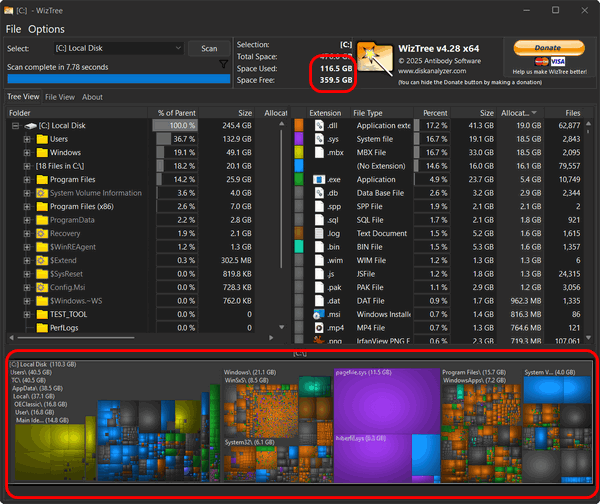Viewport: 600px width, 504px height.
Task: Click the $Extend gear folder icon
Action: (x=42, y=261)
